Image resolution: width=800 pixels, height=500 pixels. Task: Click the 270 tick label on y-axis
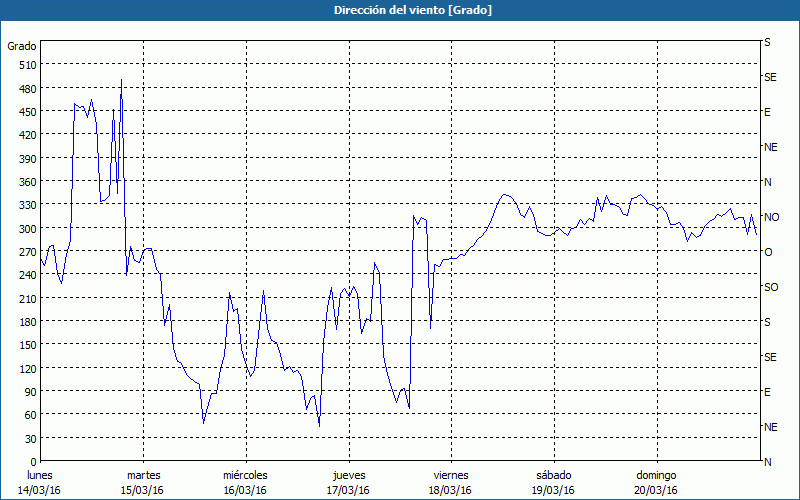(x=26, y=252)
